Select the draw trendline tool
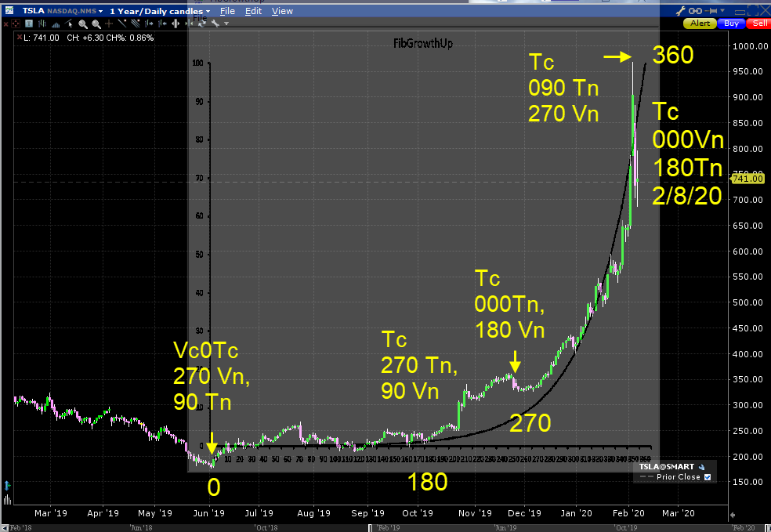The height and width of the screenshot is (532, 771). pos(122,24)
